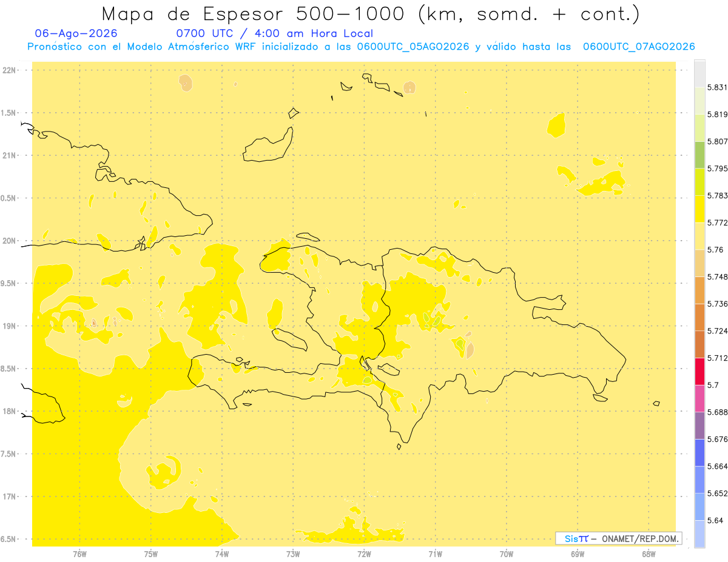The width and height of the screenshot is (728, 562).
Task: Click the 73W longitude axis label
Action: coord(293,554)
